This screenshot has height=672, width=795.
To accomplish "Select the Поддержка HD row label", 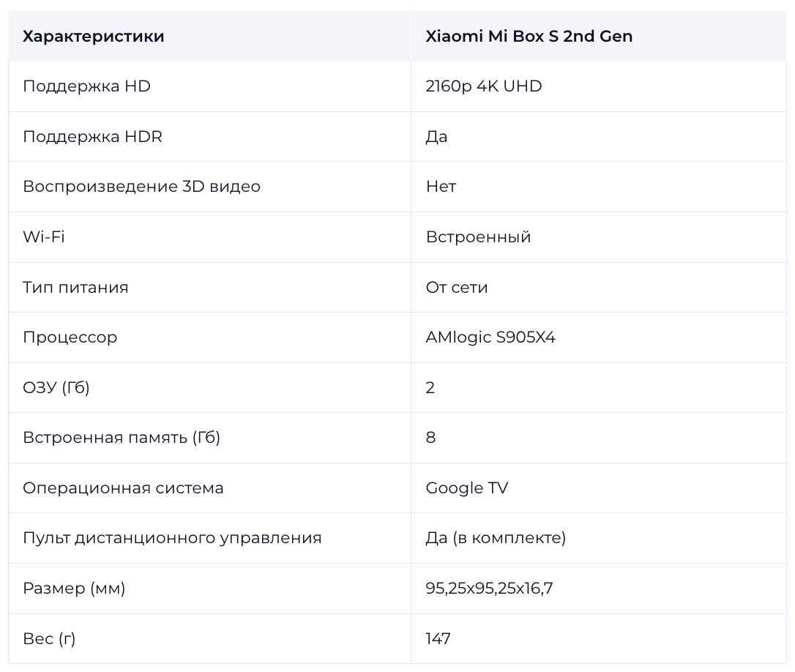I will pyautogui.click(x=86, y=86).
